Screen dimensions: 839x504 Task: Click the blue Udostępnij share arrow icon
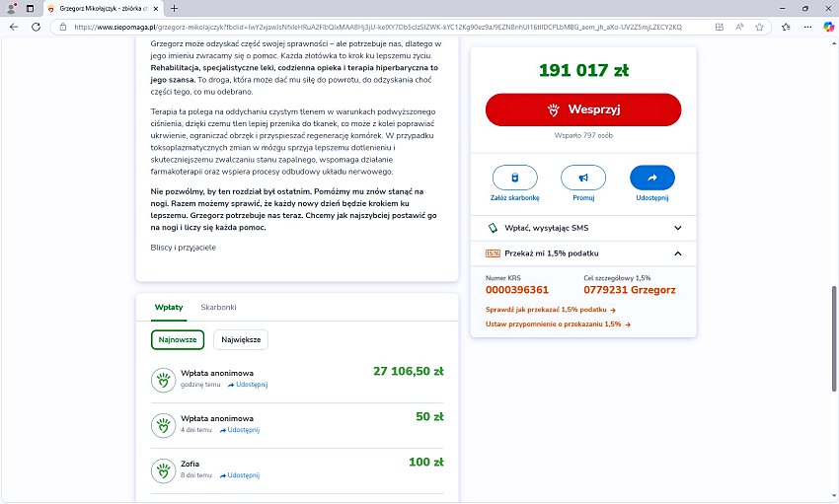[651, 178]
